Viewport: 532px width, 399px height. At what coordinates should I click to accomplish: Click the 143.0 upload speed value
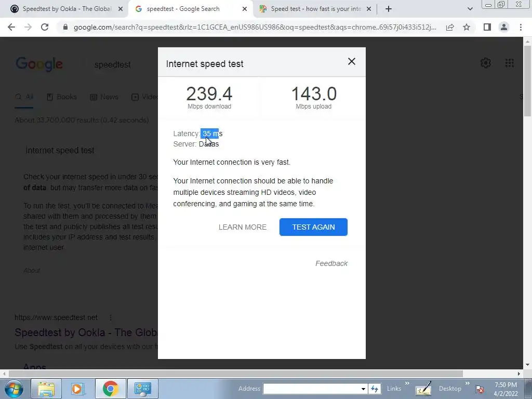click(314, 94)
